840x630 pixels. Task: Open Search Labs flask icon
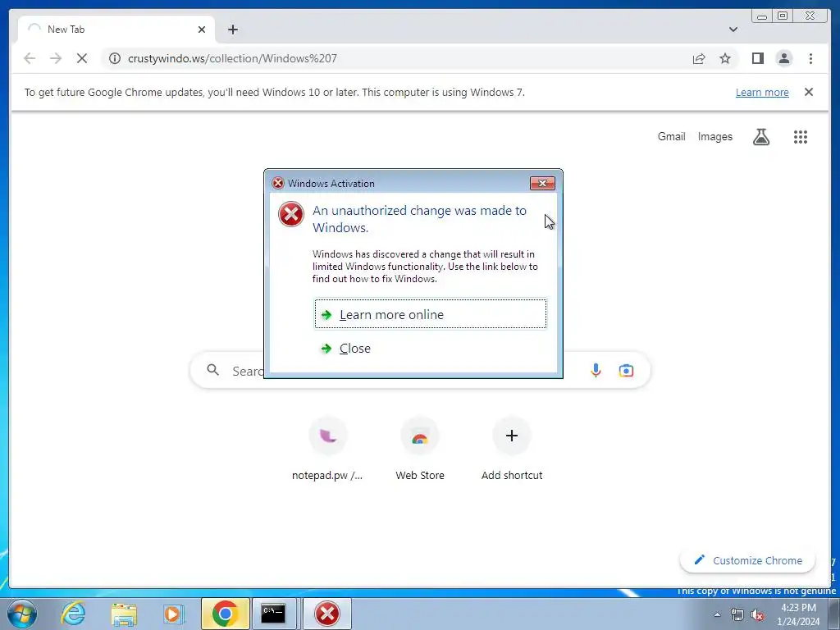click(x=760, y=137)
